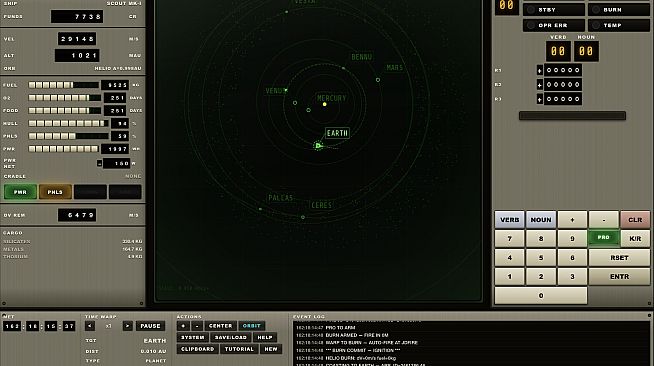Click the green PRO key
This screenshot has height=366, width=654.
click(604, 238)
